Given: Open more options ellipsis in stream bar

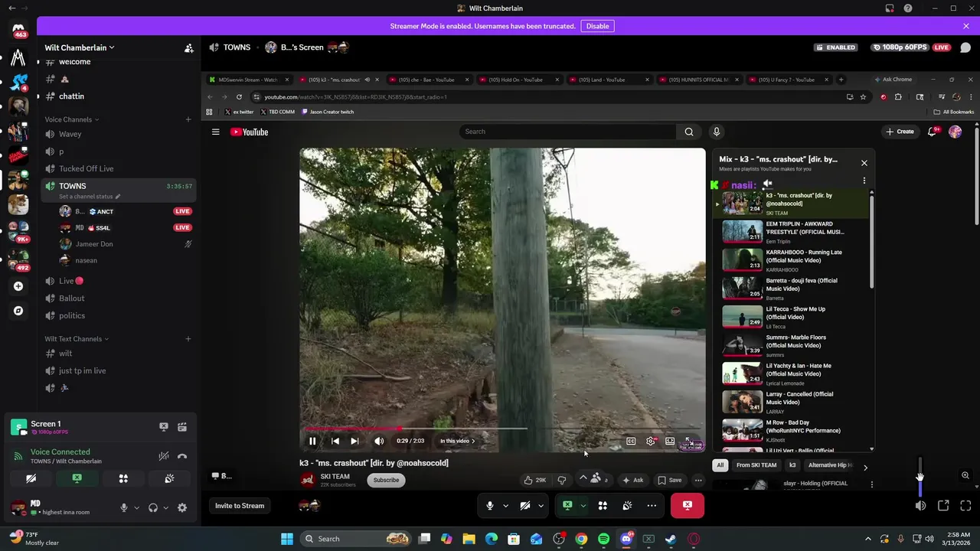Looking at the screenshot, I should tap(652, 506).
